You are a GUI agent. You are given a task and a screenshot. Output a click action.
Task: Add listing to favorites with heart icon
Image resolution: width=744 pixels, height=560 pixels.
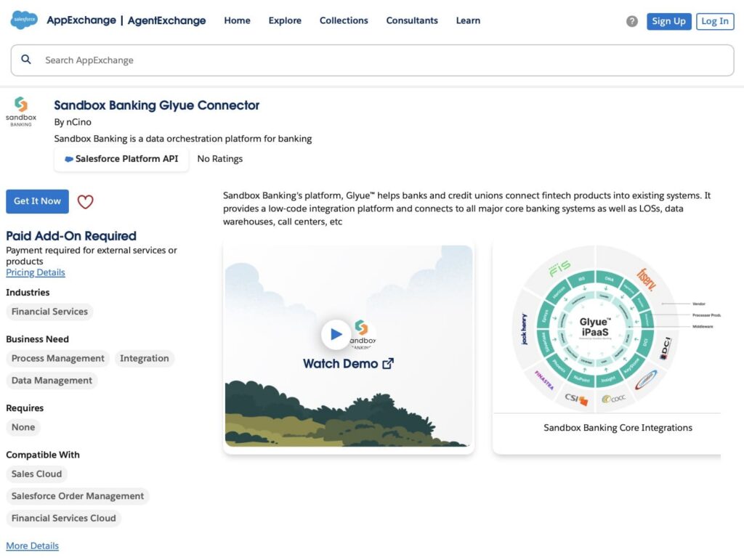click(85, 202)
